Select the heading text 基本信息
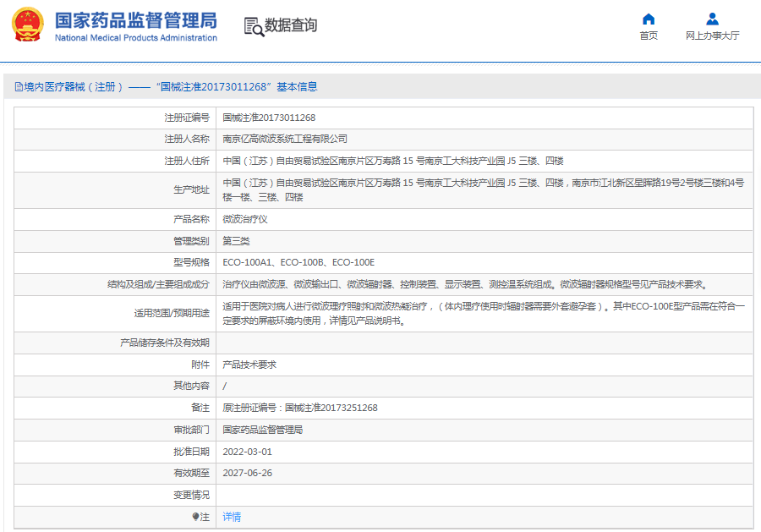Image resolution: width=761 pixels, height=532 pixels. pyautogui.click(x=297, y=87)
